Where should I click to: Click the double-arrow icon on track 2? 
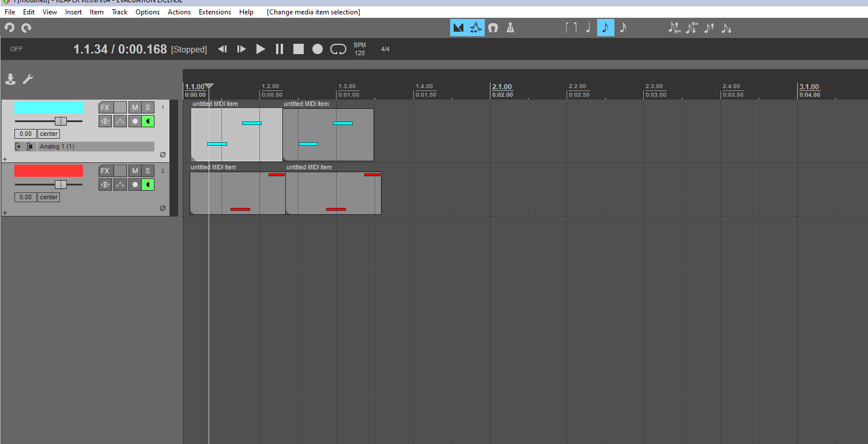click(x=105, y=184)
